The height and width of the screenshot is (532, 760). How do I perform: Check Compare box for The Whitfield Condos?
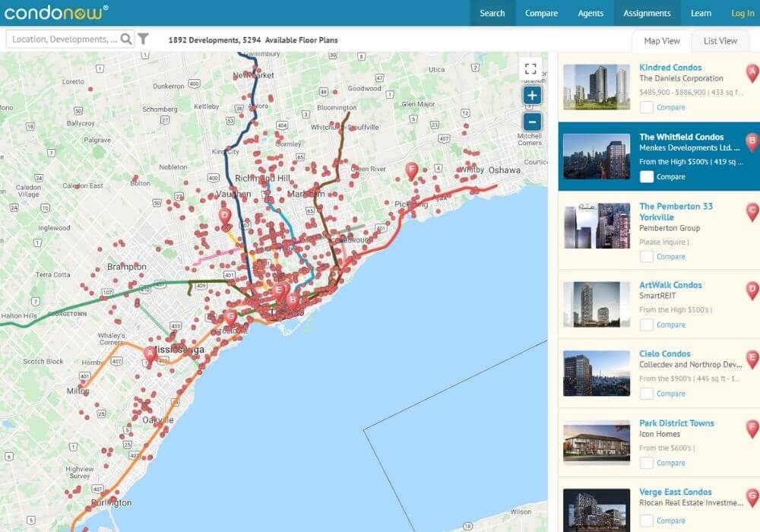tap(647, 177)
